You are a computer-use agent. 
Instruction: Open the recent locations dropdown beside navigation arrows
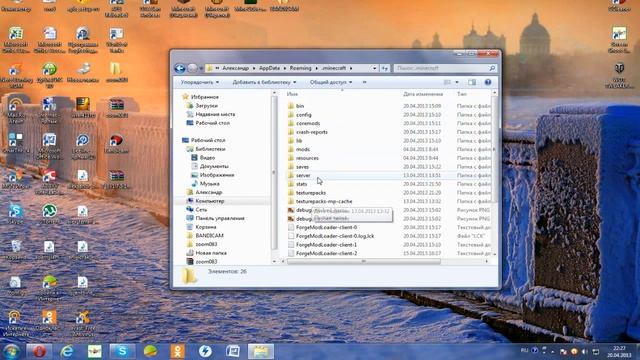click(x=201, y=68)
